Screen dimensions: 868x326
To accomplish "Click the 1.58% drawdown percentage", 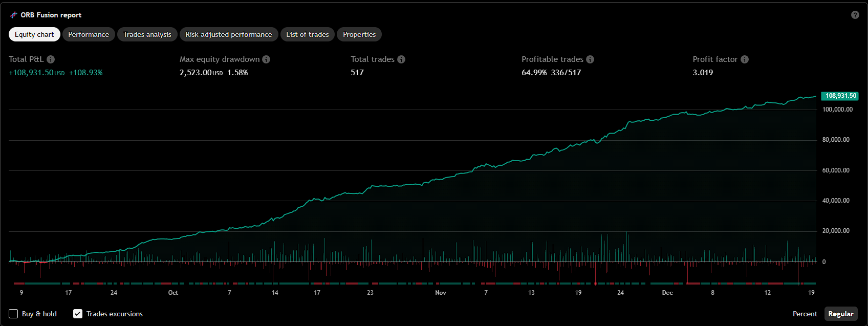I will coord(237,73).
